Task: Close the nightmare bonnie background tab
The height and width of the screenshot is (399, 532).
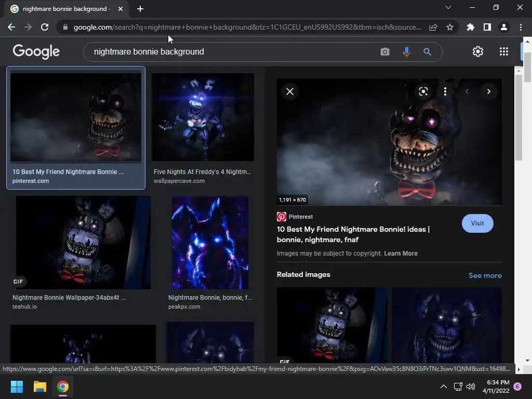Action: pos(121,9)
